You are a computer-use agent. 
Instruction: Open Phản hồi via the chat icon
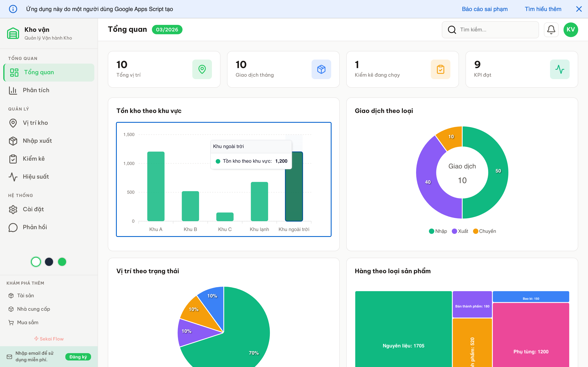coord(13,227)
